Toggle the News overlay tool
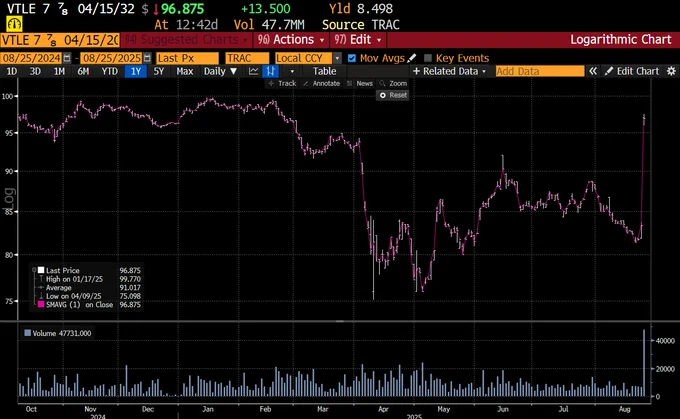The width and height of the screenshot is (680, 419). point(360,83)
